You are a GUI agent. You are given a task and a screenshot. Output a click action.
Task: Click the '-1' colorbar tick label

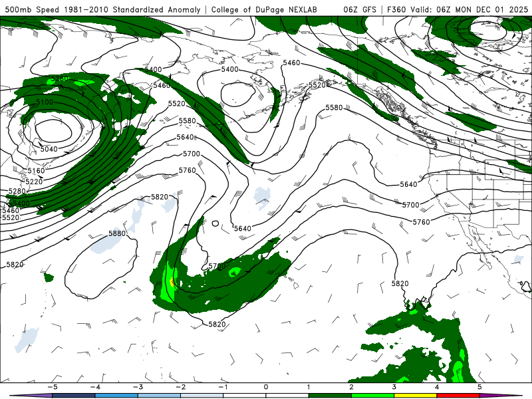223,387
